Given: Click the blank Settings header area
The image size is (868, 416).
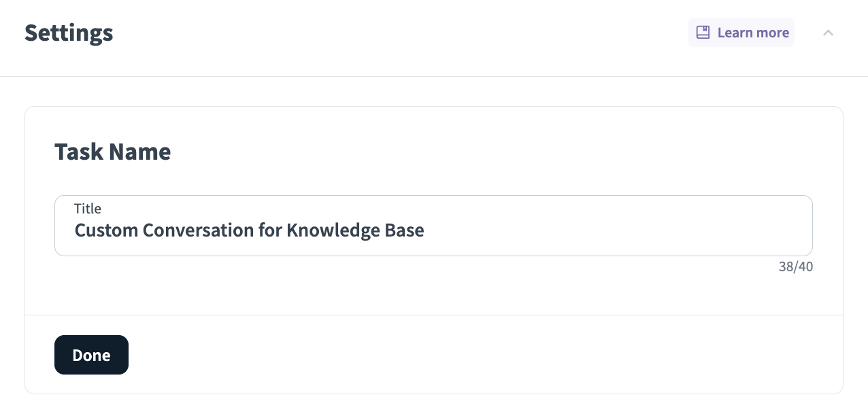Looking at the screenshot, I should coord(408,33).
